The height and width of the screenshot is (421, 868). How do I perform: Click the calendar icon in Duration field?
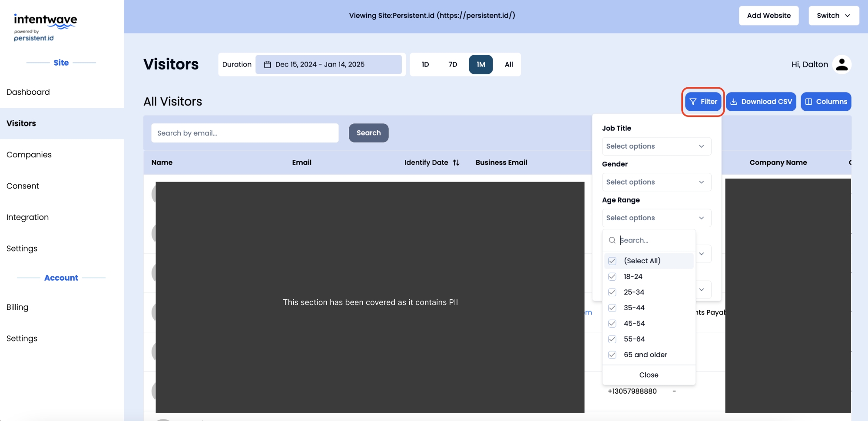268,64
